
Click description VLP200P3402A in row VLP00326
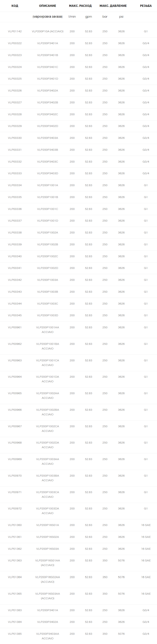[48, 91]
